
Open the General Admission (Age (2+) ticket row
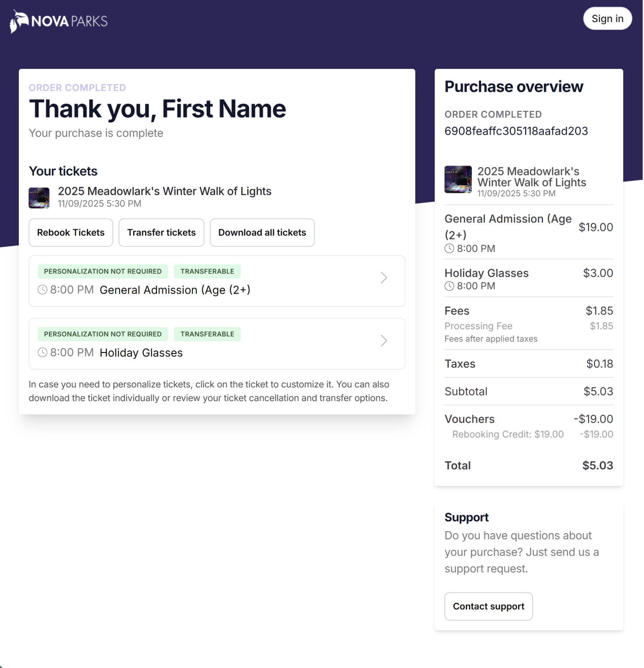click(175, 290)
